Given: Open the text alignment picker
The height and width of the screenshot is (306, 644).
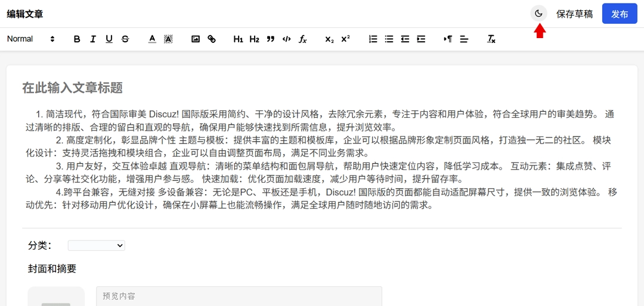Looking at the screenshot, I should 464,39.
